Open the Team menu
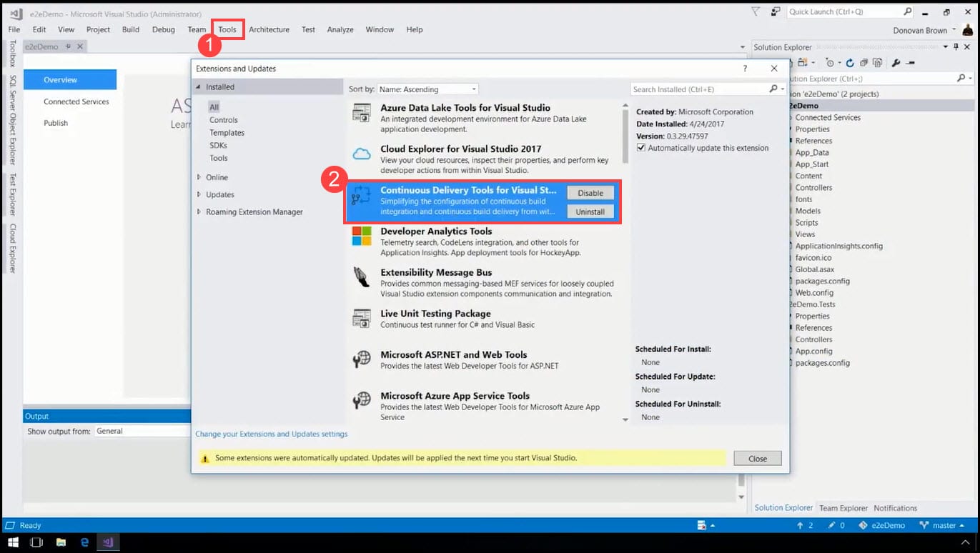Image resolution: width=980 pixels, height=553 pixels. tap(197, 29)
